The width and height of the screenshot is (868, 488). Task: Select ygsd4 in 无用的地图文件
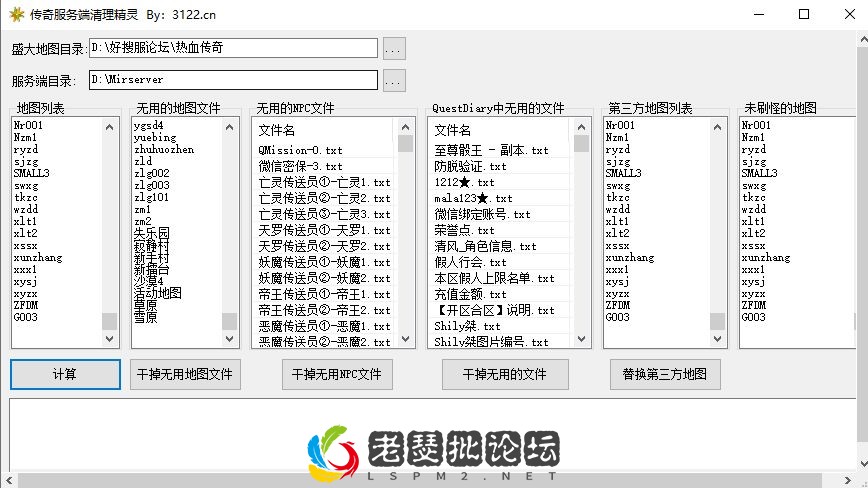coord(148,126)
